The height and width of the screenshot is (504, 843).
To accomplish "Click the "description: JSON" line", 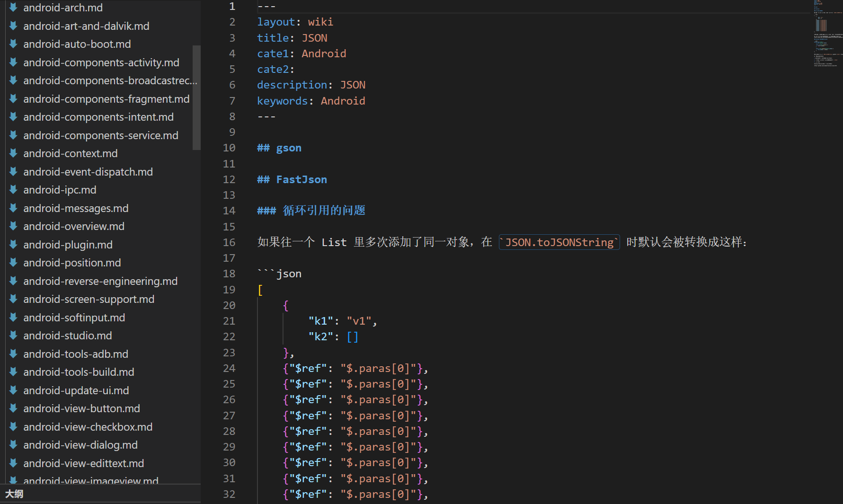I will click(311, 85).
